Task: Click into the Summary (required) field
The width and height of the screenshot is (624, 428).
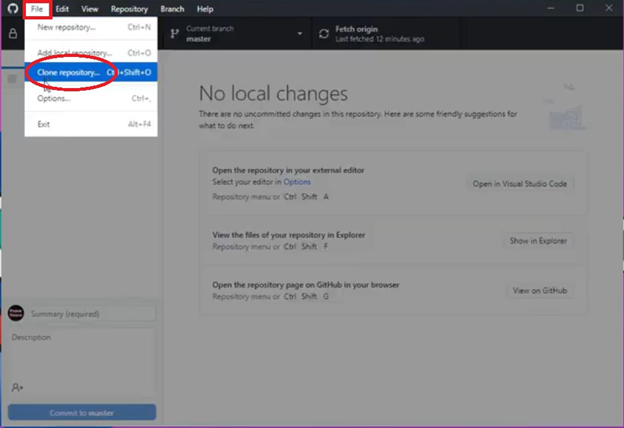Action: pos(92,314)
